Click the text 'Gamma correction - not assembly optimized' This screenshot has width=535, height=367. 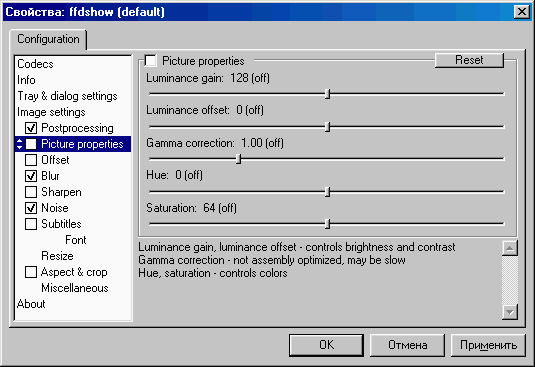(240, 260)
